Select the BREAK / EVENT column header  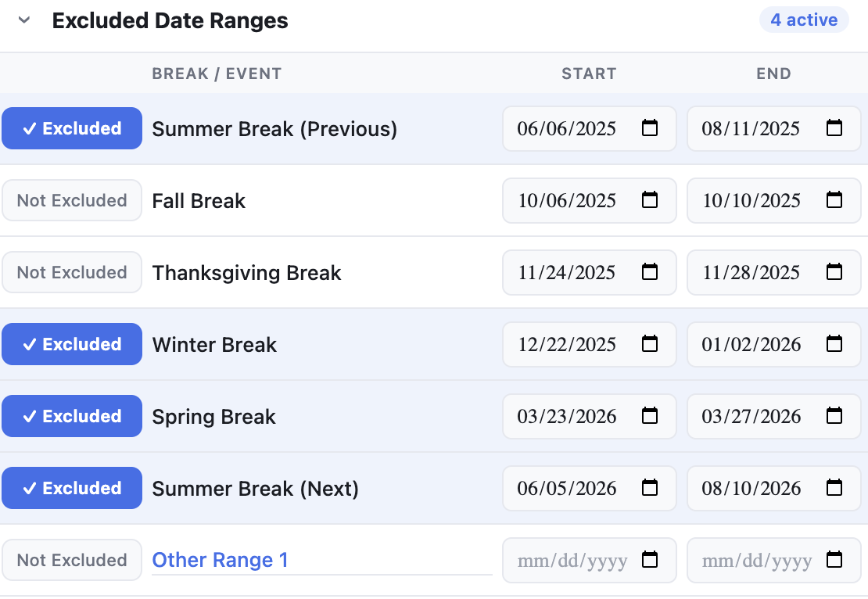coord(217,74)
